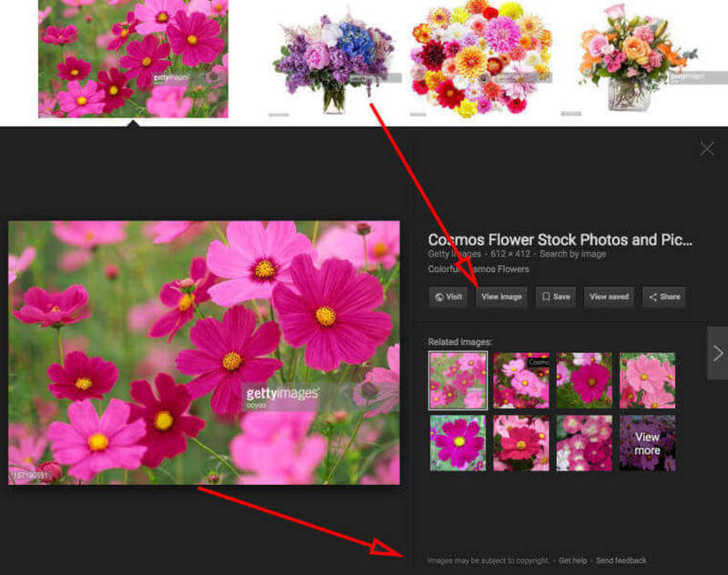Share this image via Share button

(663, 297)
